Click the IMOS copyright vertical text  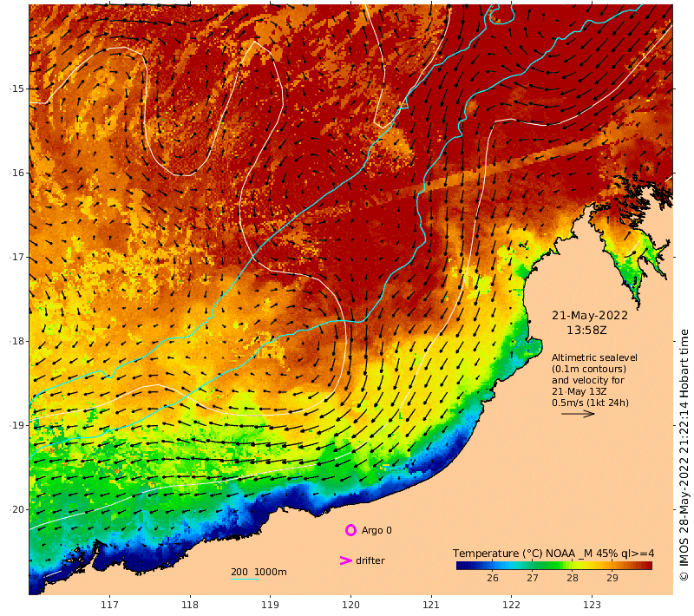(x=684, y=455)
